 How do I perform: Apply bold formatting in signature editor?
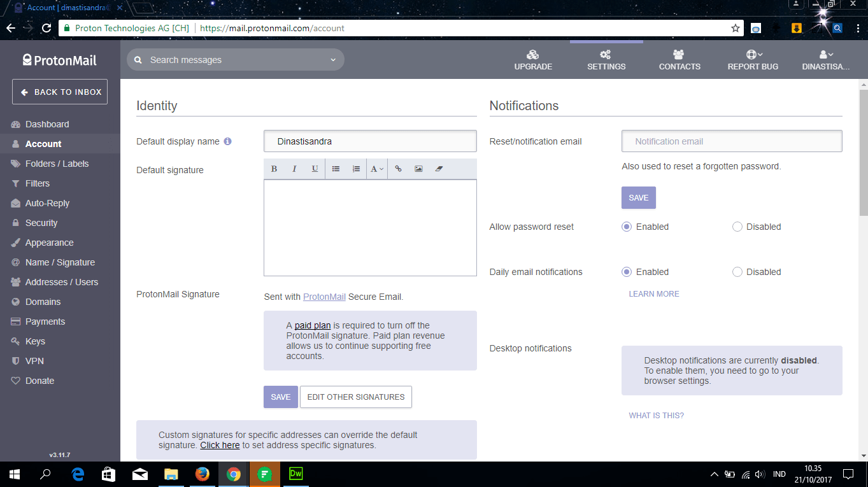(x=274, y=169)
